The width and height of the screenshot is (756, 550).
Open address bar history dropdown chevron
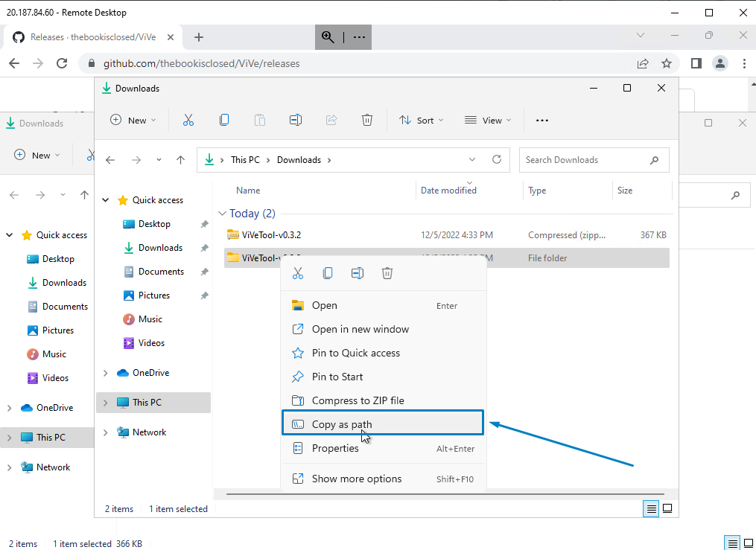pos(472,159)
